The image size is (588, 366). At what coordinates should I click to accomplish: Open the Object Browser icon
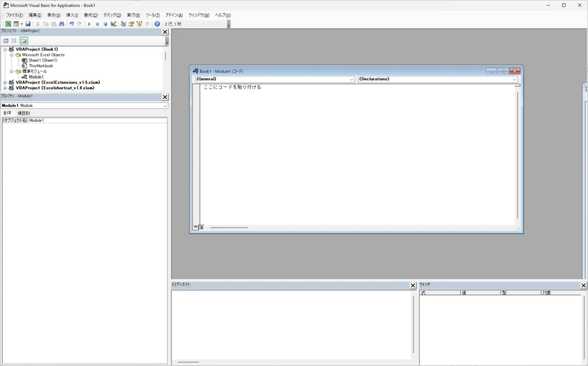pos(140,24)
